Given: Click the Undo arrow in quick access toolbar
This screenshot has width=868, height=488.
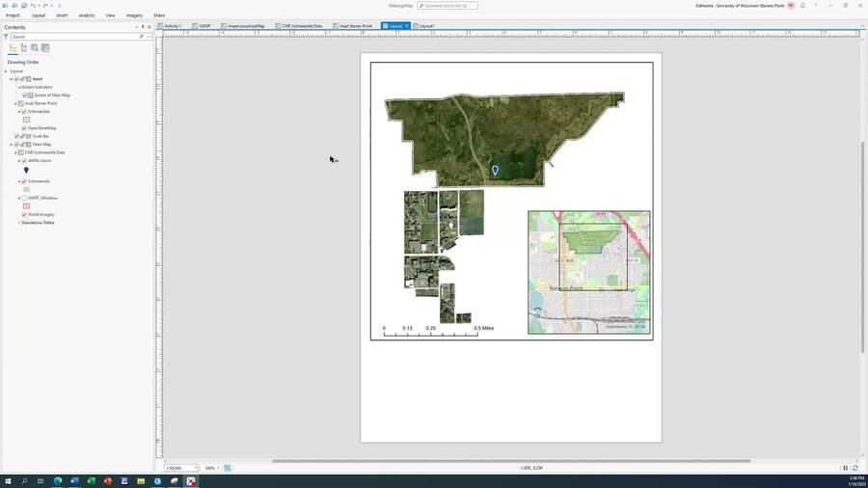Looking at the screenshot, I should [33, 6].
